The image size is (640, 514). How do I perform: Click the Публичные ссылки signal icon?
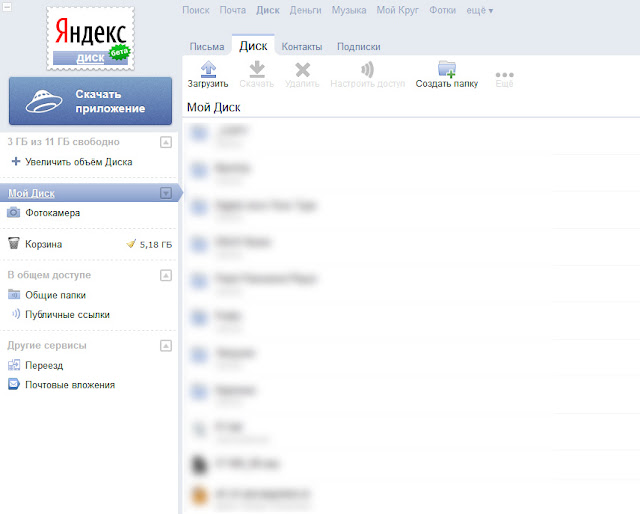(x=16, y=314)
